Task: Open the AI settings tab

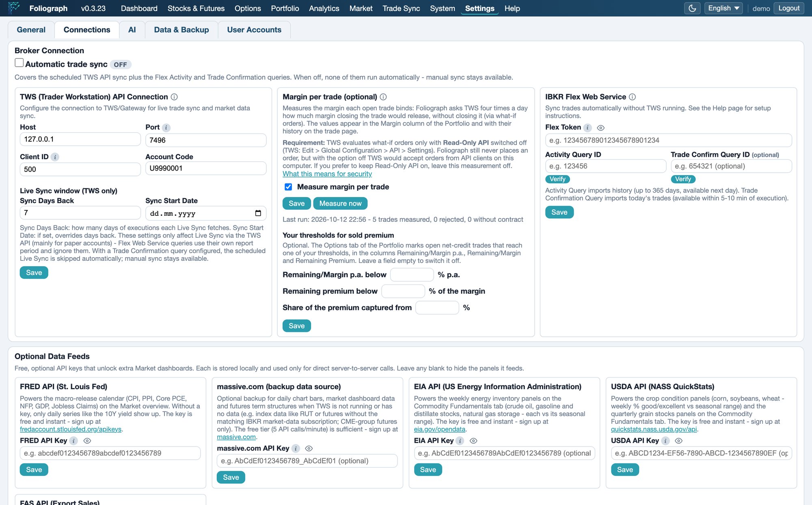Action: (x=132, y=30)
